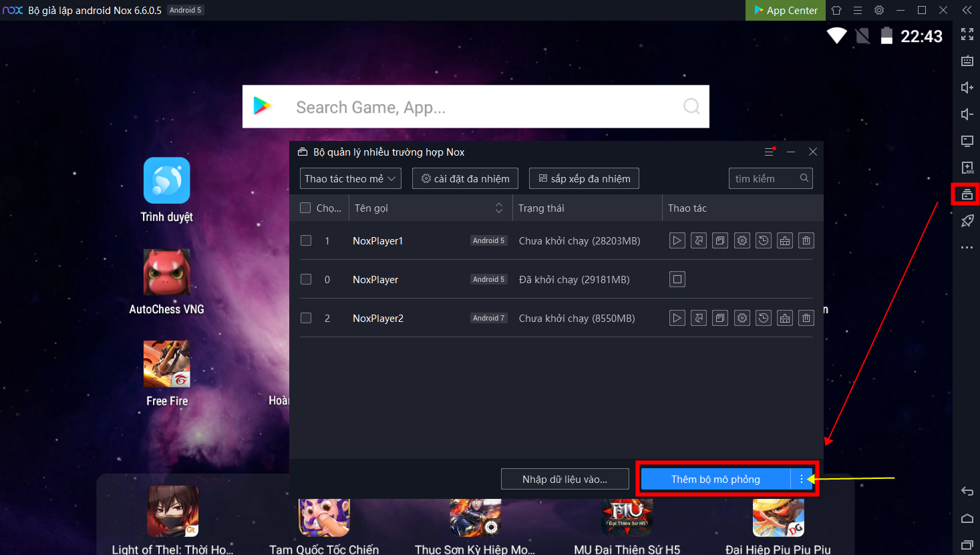980x555 pixels.
Task: Check the NoxPlayer2 row checkbox
Action: pos(306,318)
